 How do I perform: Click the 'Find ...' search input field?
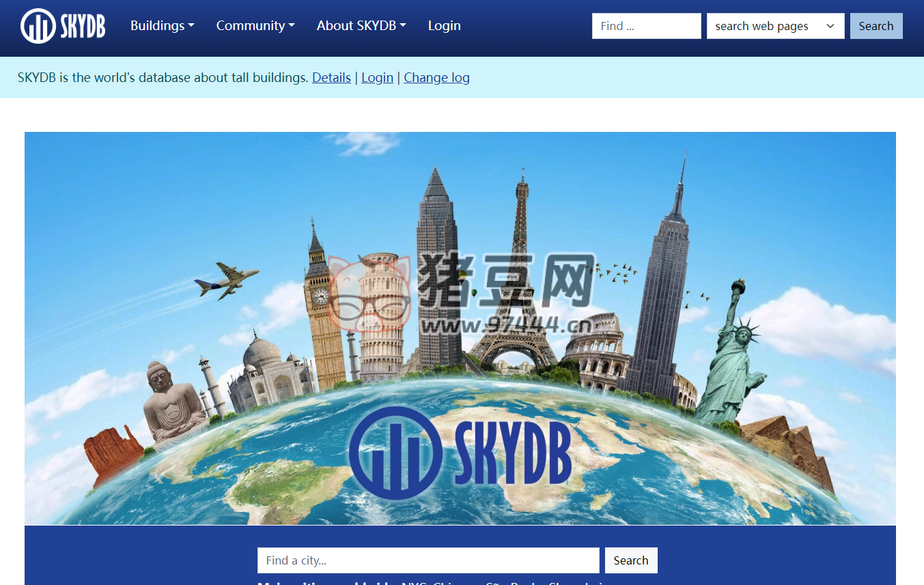coord(645,25)
